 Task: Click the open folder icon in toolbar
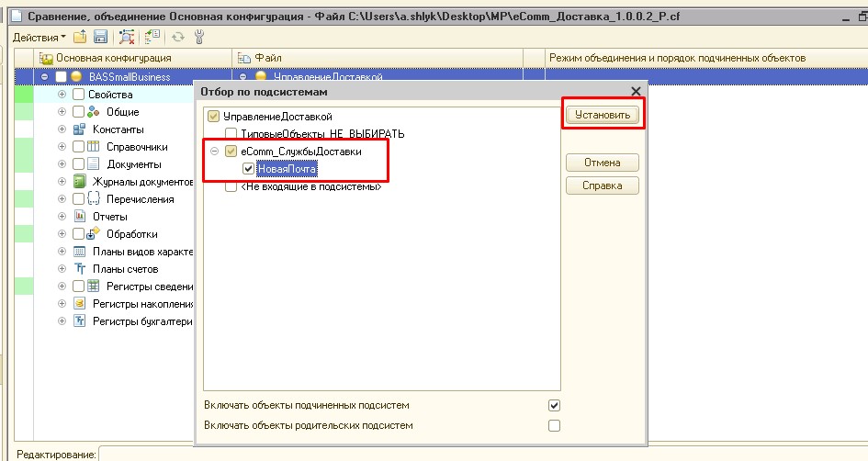[x=80, y=37]
